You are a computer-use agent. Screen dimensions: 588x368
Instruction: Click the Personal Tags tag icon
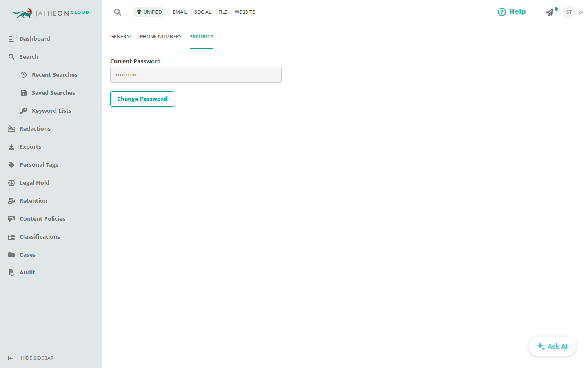click(11, 165)
